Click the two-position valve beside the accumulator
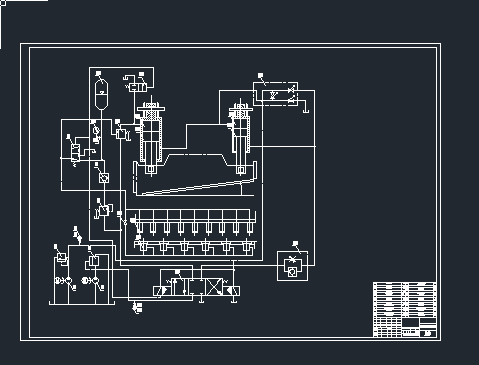This screenshot has width=479, height=365. (137, 88)
